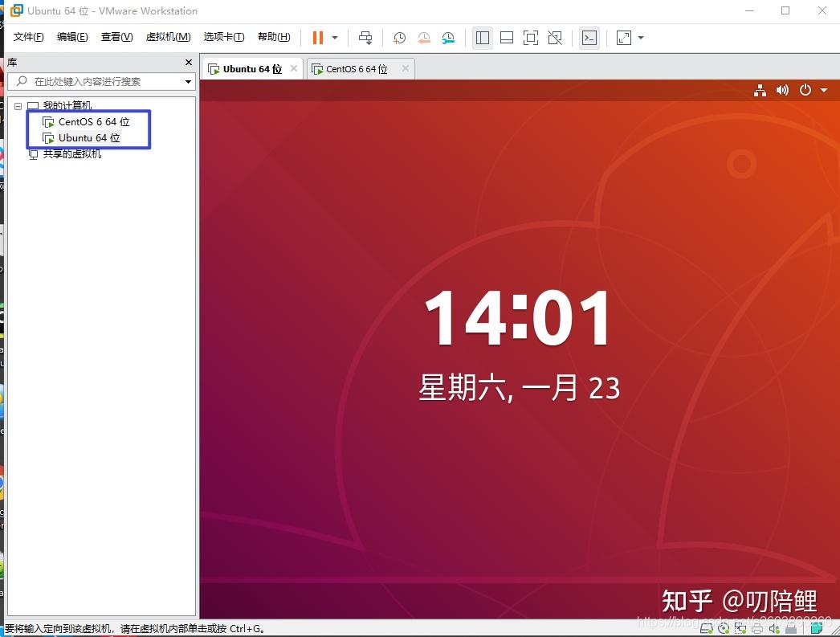Open the 虚拟机(M) menu
840x637 pixels.
pos(166,36)
